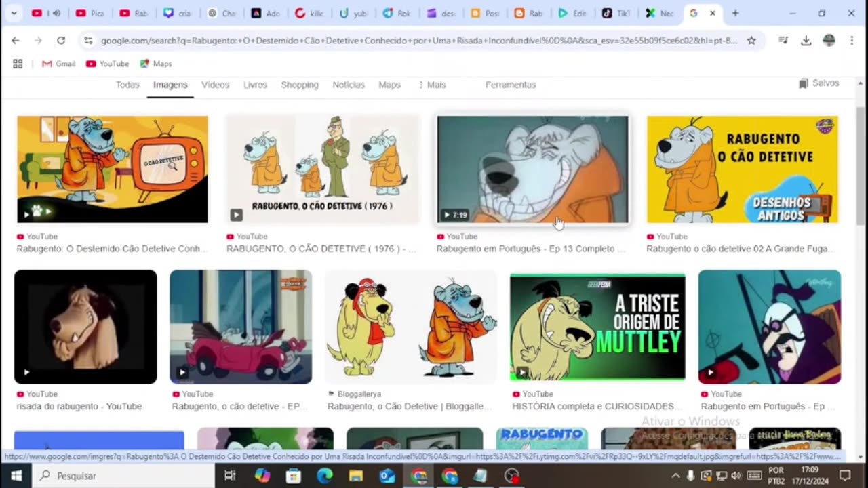Open thumbnail with orange TV 'O Cão Detetive'
The image size is (868, 488).
click(x=113, y=169)
